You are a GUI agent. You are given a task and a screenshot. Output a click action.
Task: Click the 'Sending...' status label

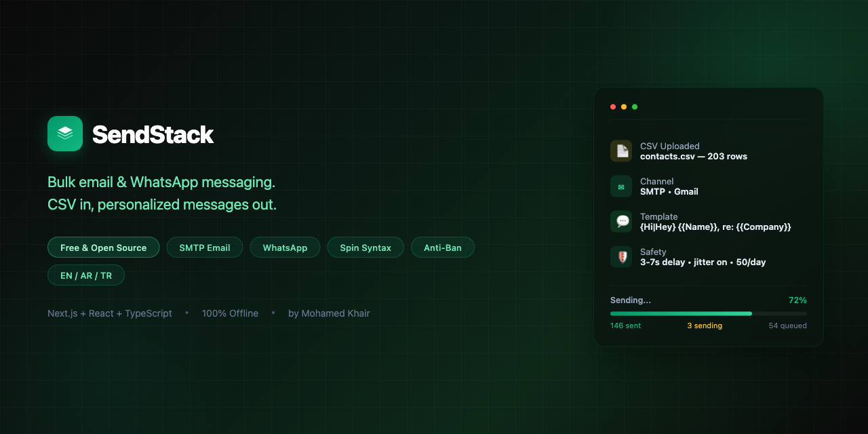631,300
